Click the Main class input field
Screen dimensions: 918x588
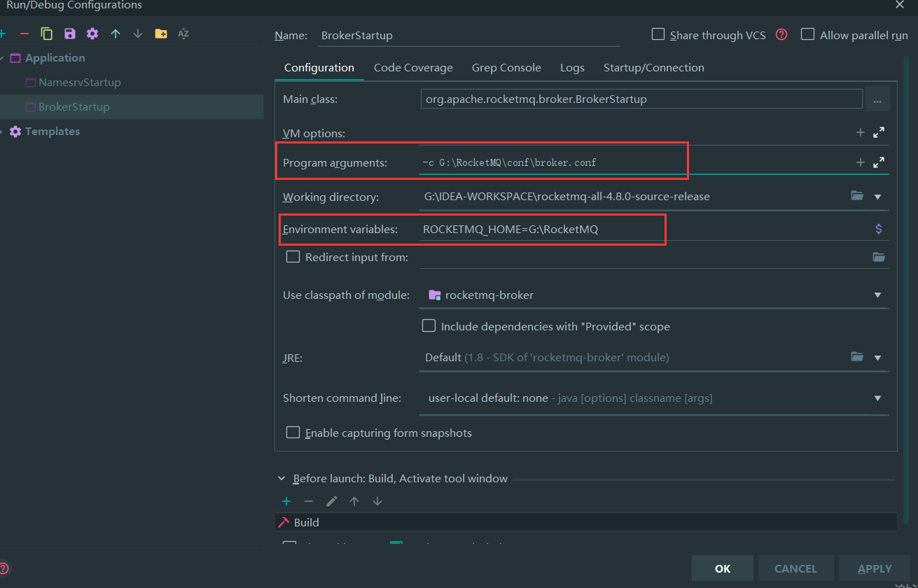click(x=641, y=99)
